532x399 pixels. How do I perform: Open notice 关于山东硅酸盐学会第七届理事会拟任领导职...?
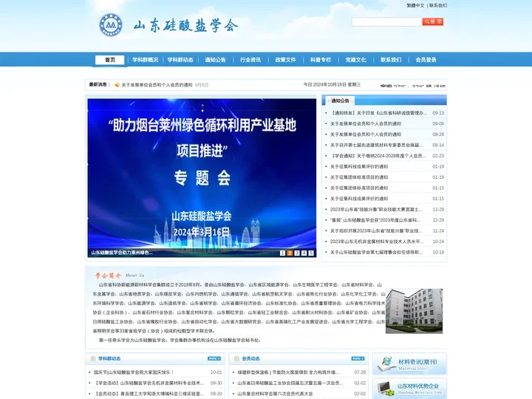(x=377, y=252)
